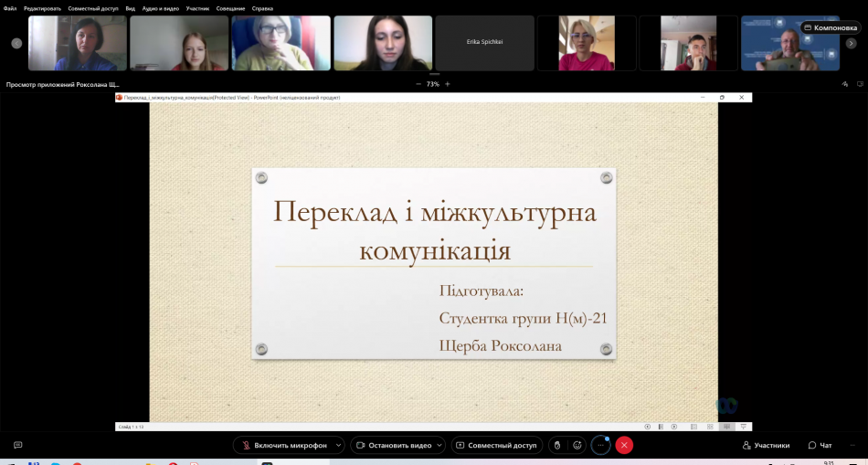Expand video options dropdown arrow

coord(439,445)
